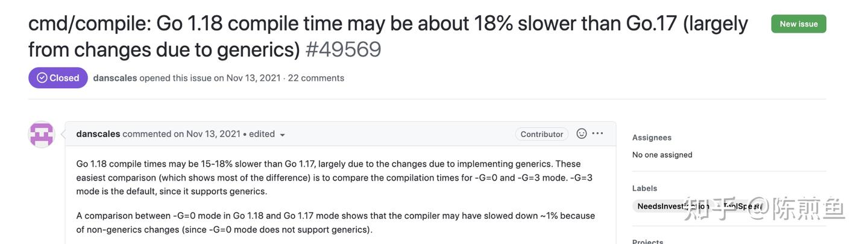Select the NeedsInvestigation label
Image resolution: width=868 pixels, height=244 pixels.
670,207
